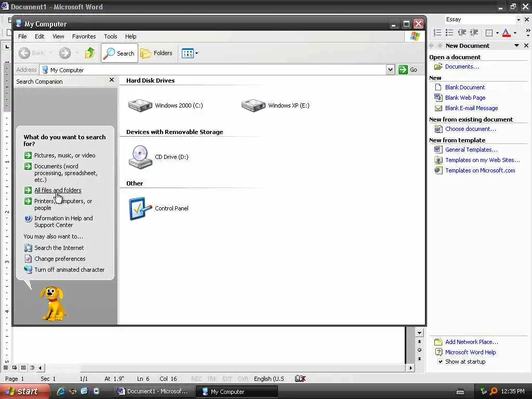This screenshot has width=532, height=399.
Task: Create a Blank Web Page
Action: pyautogui.click(x=465, y=98)
